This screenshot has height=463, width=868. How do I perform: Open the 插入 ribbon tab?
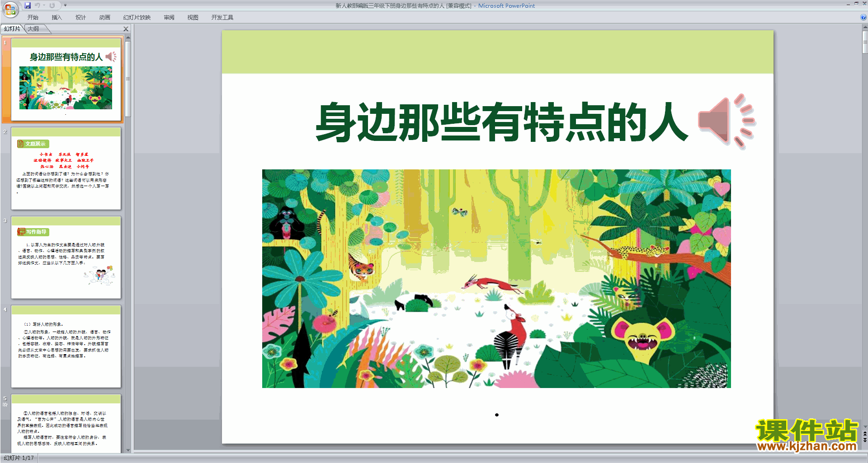point(57,18)
